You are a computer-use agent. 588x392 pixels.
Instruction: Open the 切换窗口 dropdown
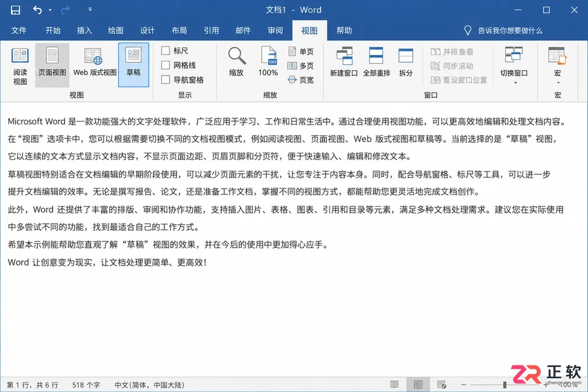pos(514,66)
